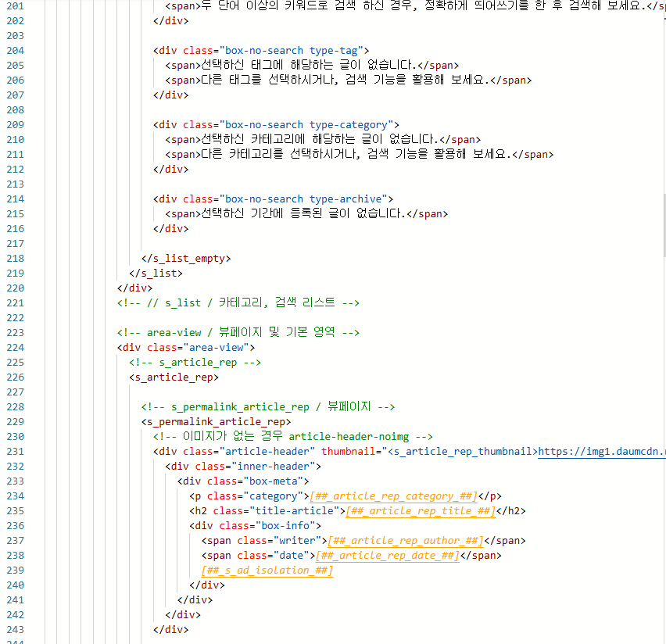
Task: Open the img1.daumcdn thumbnail URL link
Action: 601,452
